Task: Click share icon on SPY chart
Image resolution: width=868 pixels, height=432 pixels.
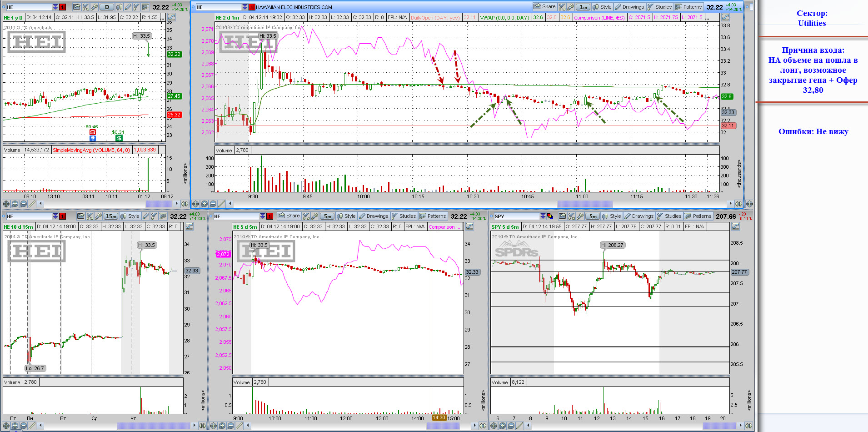Action: [x=563, y=216]
